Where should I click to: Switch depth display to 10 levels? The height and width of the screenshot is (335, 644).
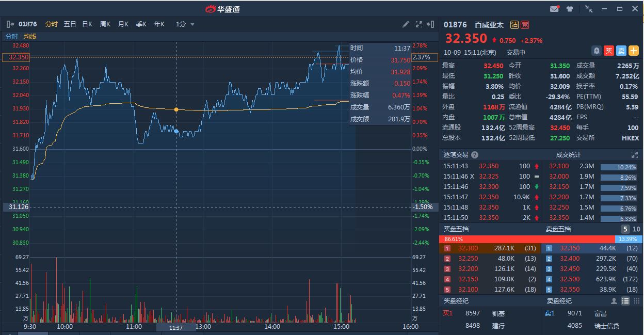(636, 229)
